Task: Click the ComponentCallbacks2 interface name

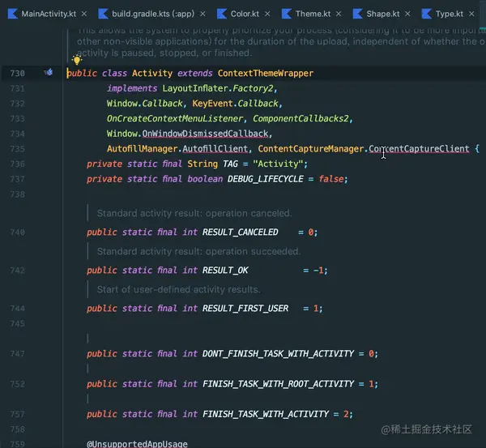Action: [301, 118]
